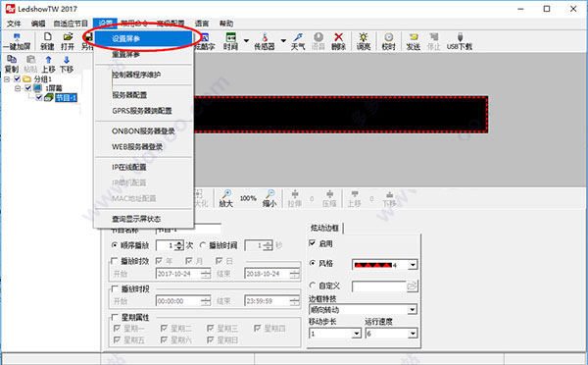Image resolution: width=588 pixels, height=365 pixels.
Task: Zoom out with the 缩小 magnifier
Action: (x=269, y=198)
